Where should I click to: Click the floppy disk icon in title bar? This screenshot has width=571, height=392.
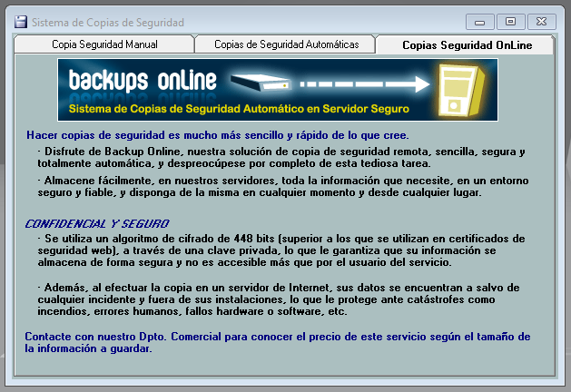click(x=21, y=22)
